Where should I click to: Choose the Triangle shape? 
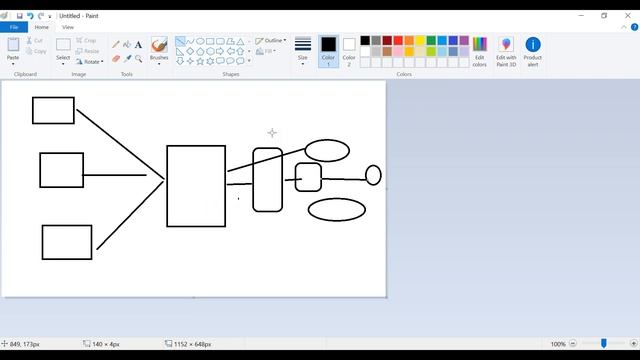coord(240,41)
